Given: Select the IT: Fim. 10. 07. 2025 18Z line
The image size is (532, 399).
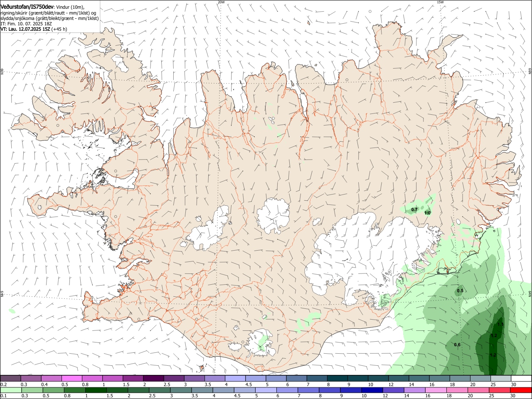Looking at the screenshot, I should pos(26,24).
